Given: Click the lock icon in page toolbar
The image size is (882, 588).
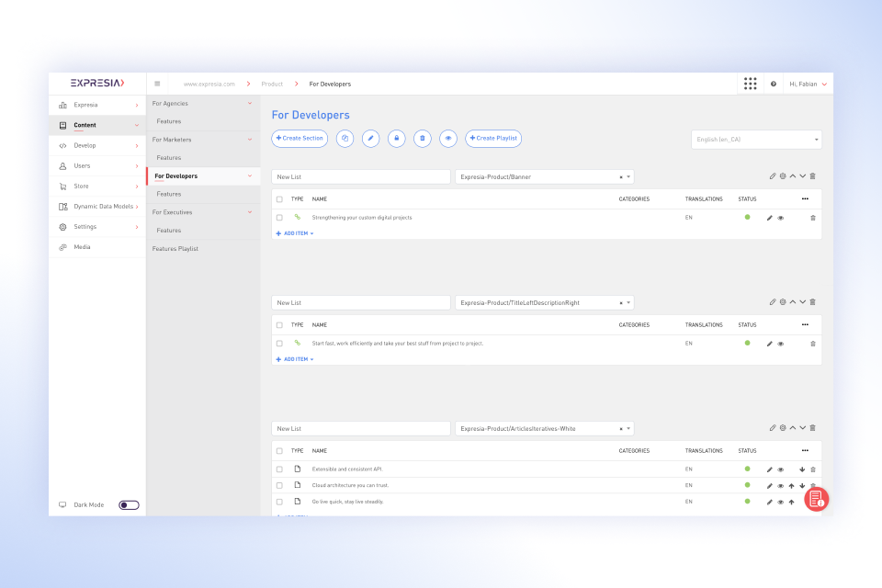Looking at the screenshot, I should [x=396, y=139].
